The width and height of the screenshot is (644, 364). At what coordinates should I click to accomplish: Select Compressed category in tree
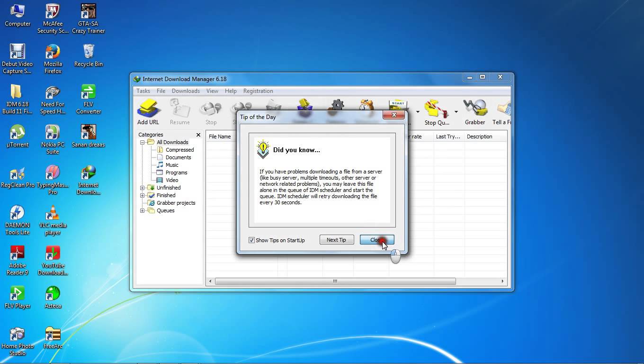click(179, 150)
